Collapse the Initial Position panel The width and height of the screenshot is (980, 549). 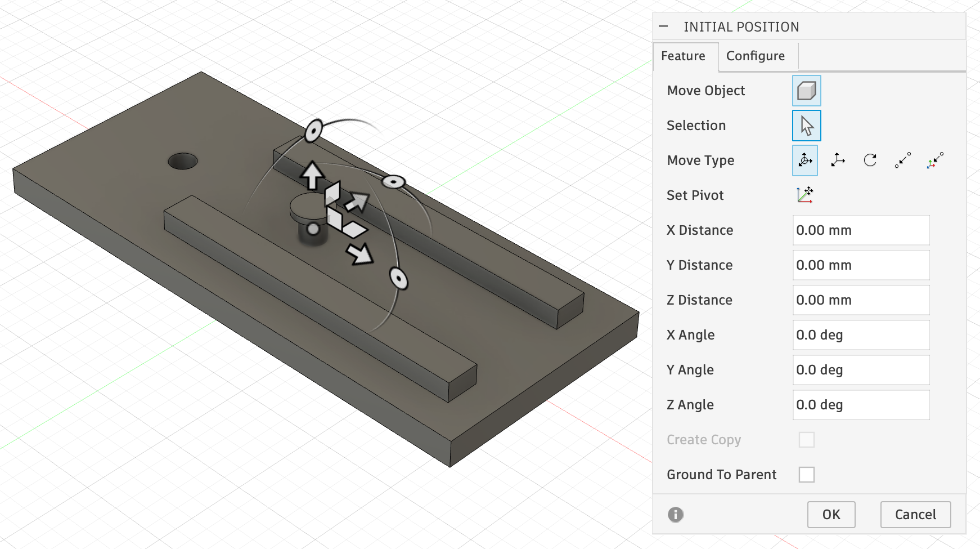(x=663, y=26)
